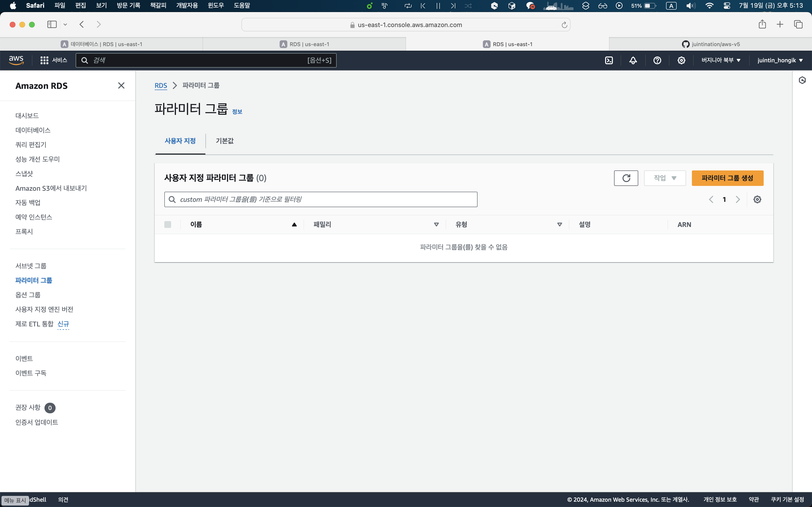Open AWS CloudShell icon in top bar

609,60
